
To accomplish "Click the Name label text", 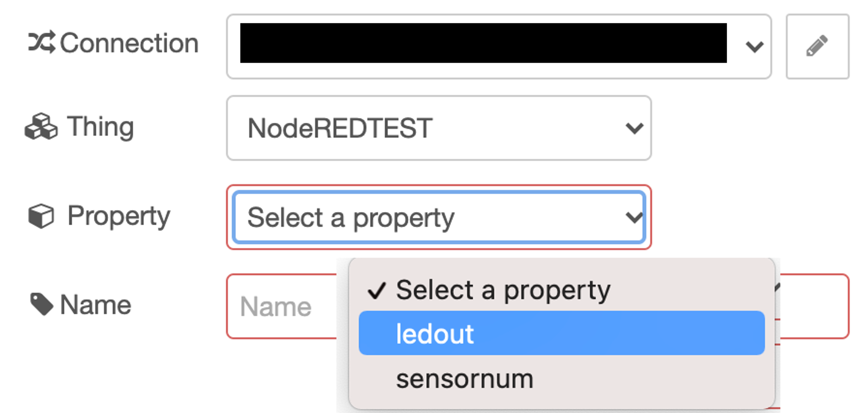I will 96,305.
